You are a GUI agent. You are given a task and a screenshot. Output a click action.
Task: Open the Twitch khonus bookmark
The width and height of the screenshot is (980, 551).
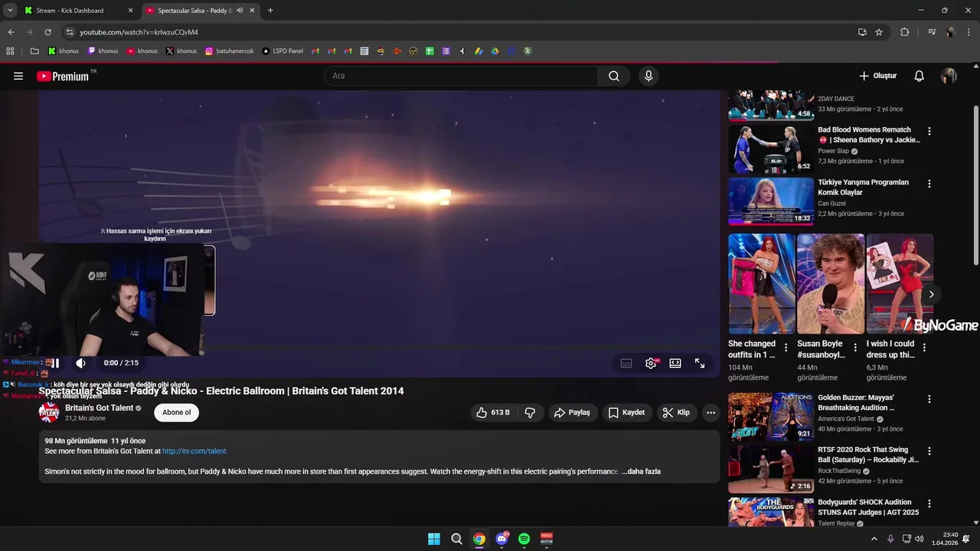tap(103, 51)
